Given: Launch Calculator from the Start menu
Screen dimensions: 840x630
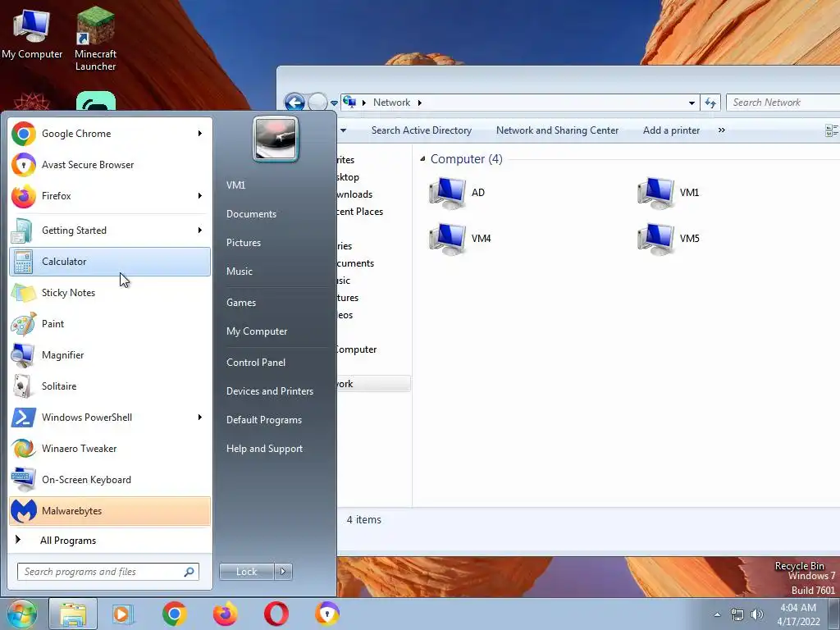Looking at the screenshot, I should pyautogui.click(x=110, y=262).
